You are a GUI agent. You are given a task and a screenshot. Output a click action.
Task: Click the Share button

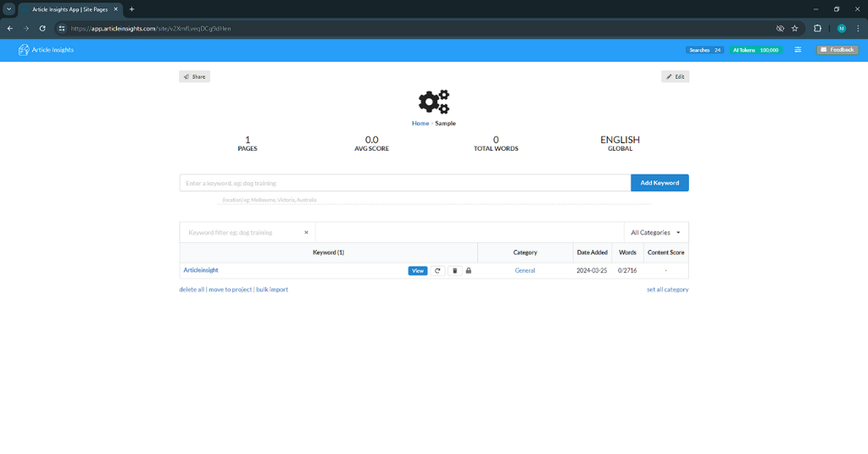pos(194,76)
